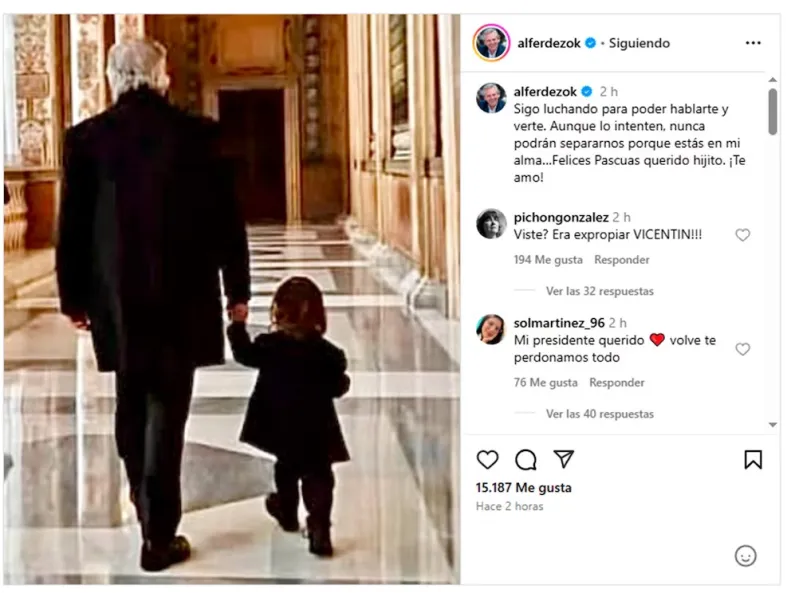Click the verified badge in the post header
Viewport: 790px width, 593px height.
(x=590, y=43)
